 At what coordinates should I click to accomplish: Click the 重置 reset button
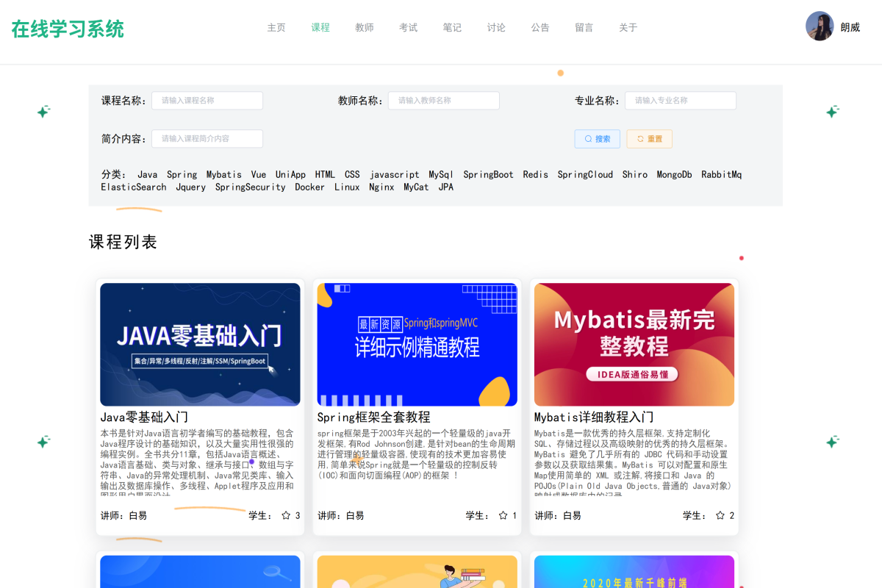pyautogui.click(x=649, y=139)
